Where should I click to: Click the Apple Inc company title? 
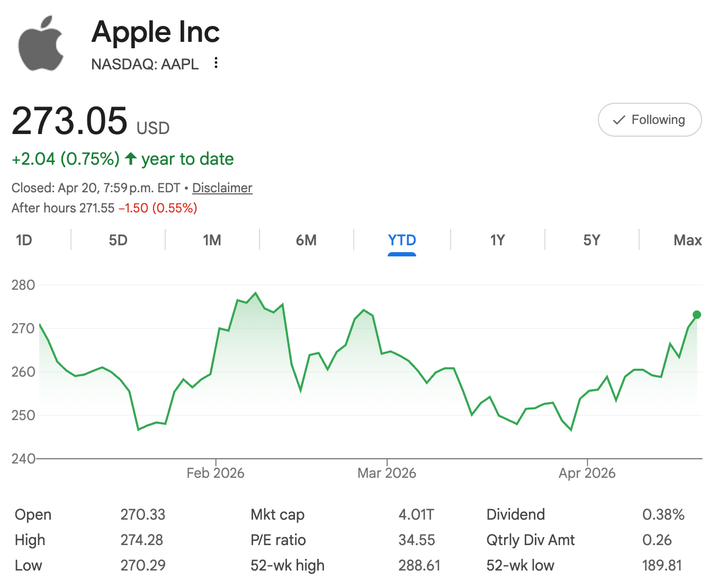[x=156, y=32]
